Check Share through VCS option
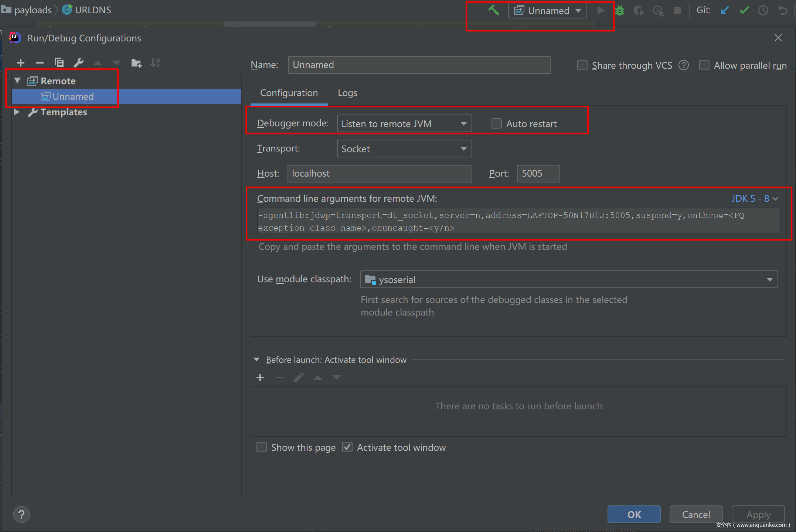The width and height of the screenshot is (796, 532). (x=582, y=65)
